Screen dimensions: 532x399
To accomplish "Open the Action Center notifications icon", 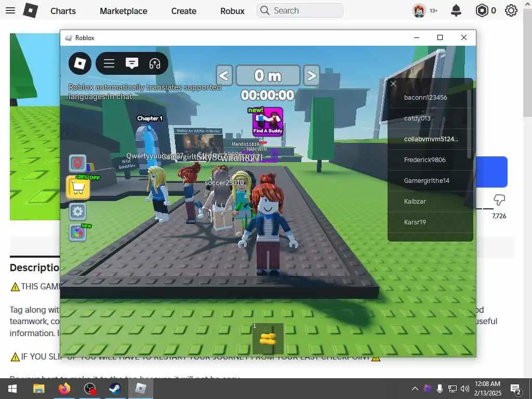I will coord(516,389).
